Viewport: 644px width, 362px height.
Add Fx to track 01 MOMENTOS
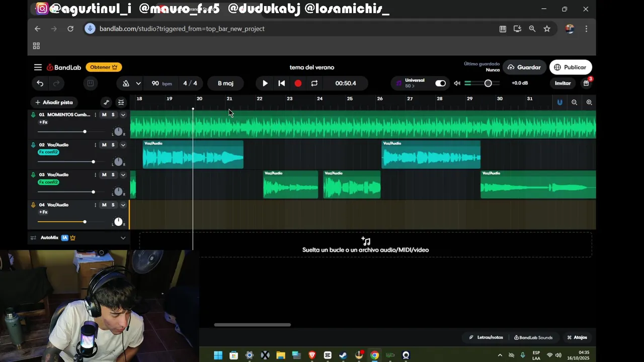(x=43, y=122)
